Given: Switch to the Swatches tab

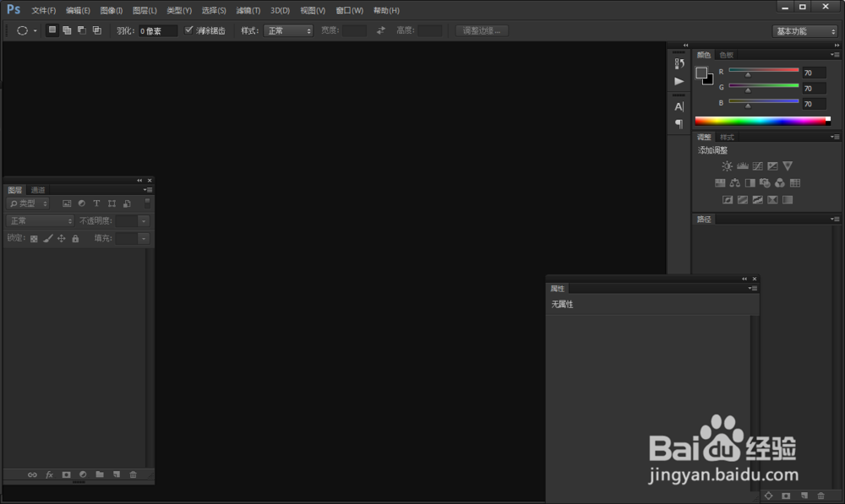Looking at the screenshot, I should point(727,55).
